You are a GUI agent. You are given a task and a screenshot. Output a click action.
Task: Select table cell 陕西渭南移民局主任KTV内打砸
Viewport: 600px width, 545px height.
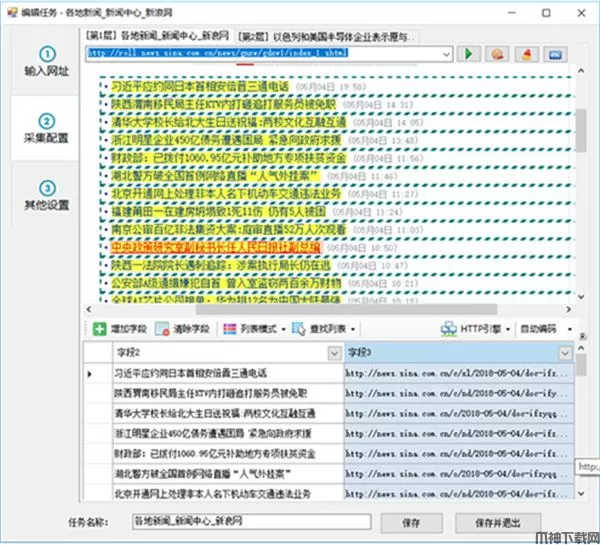228,393
